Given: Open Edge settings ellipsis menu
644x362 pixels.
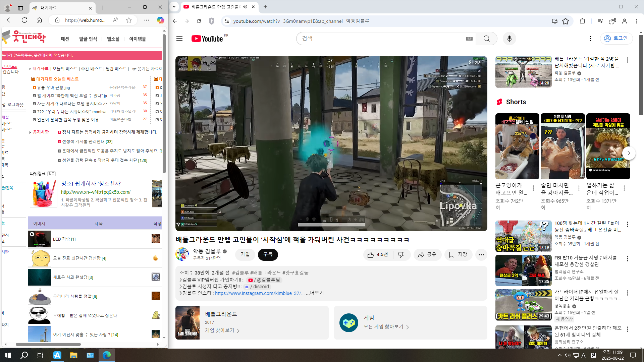Looking at the screenshot, I should 147,20.
